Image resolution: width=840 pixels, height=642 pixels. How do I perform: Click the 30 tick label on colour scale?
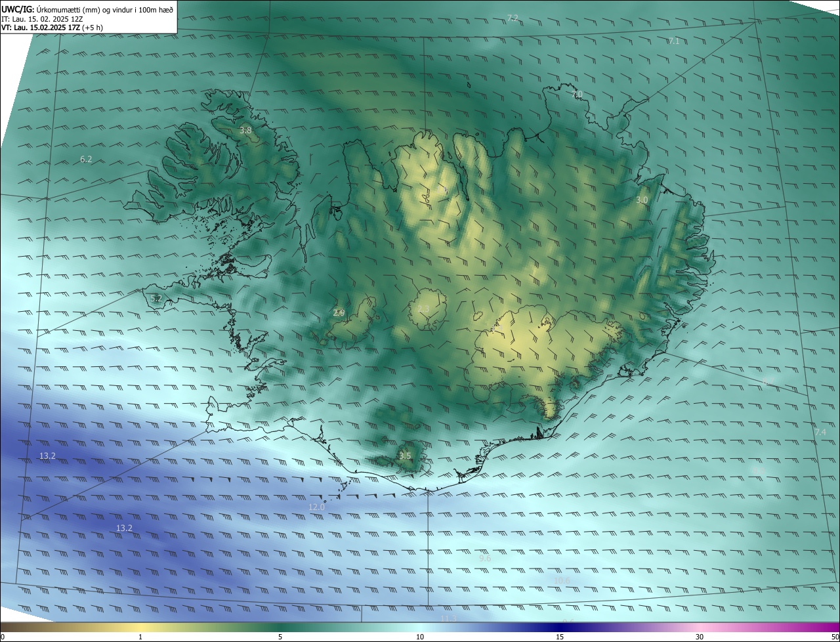(x=700, y=637)
